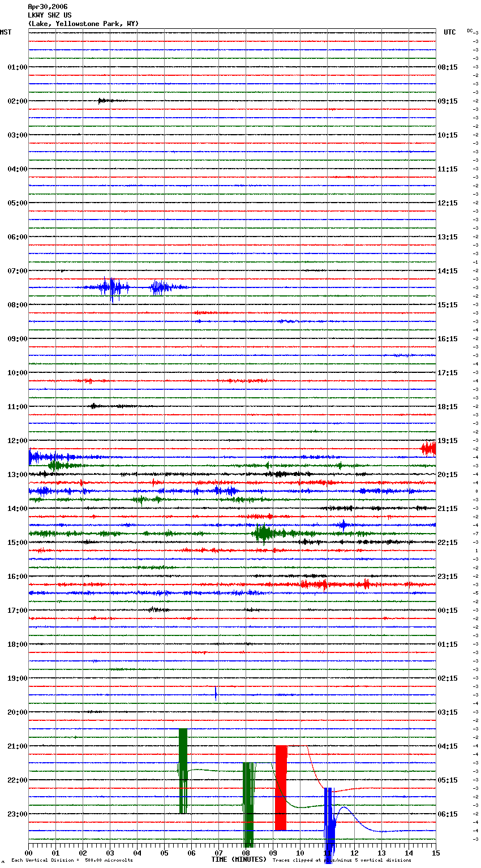Click the 06:15 UTC time label
Viewport: 481px width, 868px height.
(x=448, y=814)
